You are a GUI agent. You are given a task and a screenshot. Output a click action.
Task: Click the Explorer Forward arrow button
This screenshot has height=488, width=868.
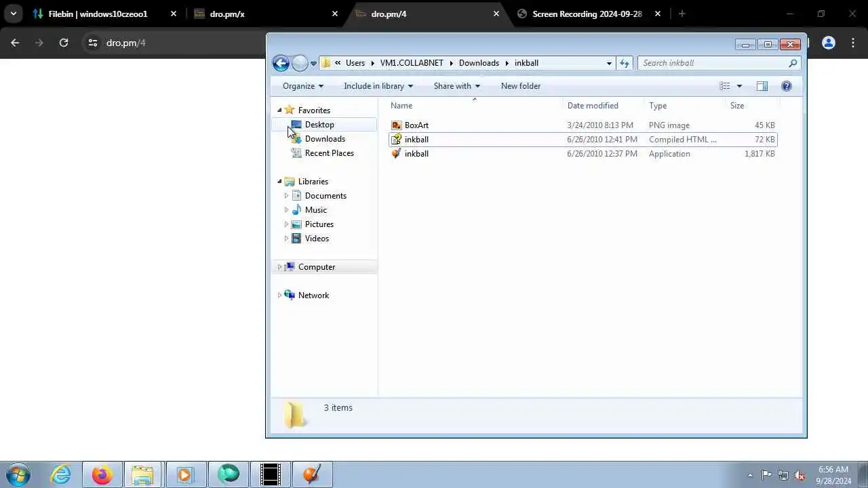300,63
